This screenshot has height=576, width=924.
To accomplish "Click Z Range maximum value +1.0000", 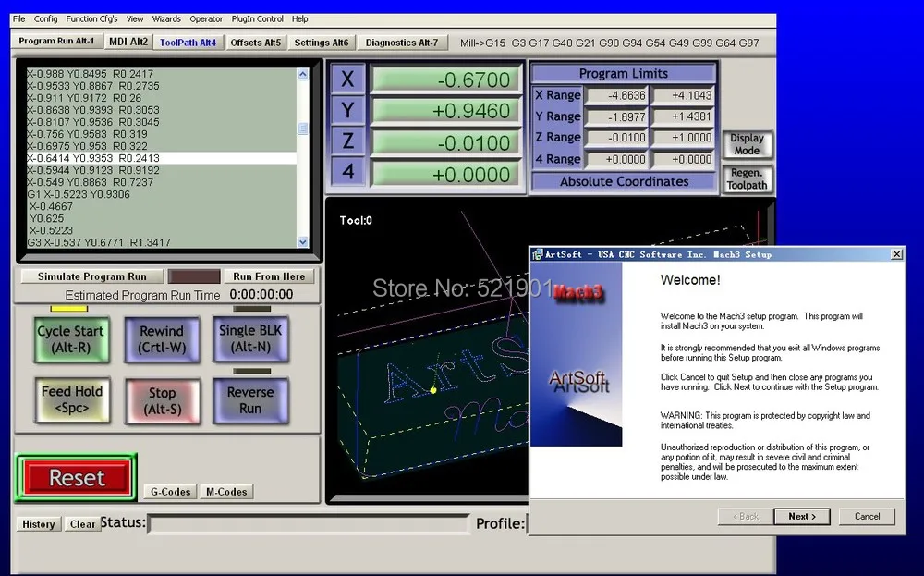I will 683,138.
